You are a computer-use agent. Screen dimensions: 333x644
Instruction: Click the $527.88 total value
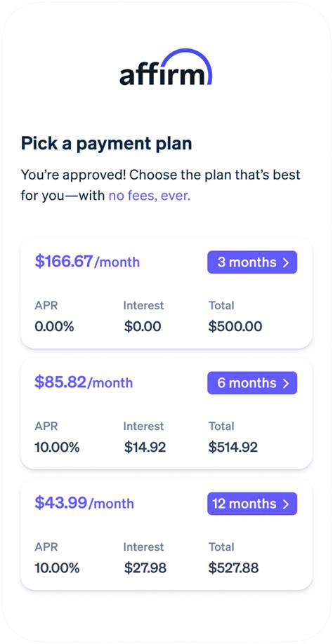[233, 568]
